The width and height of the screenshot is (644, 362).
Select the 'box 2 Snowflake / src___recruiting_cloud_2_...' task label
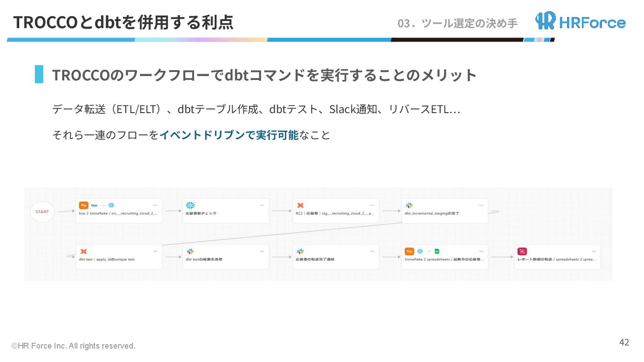click(x=119, y=214)
